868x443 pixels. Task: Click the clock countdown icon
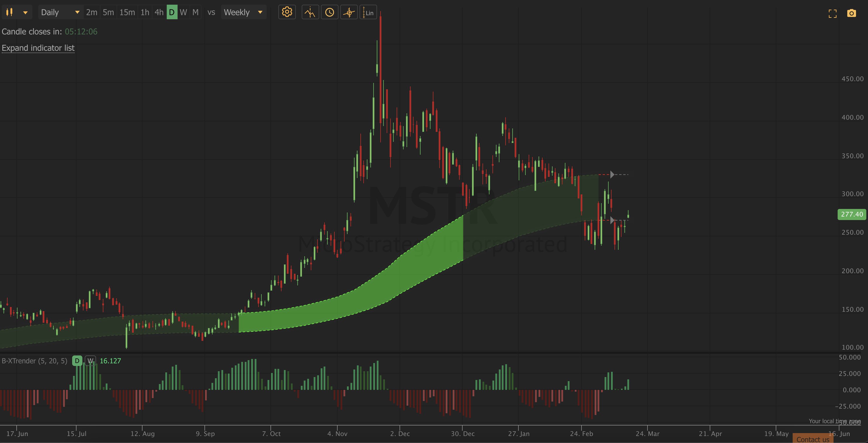coord(329,13)
